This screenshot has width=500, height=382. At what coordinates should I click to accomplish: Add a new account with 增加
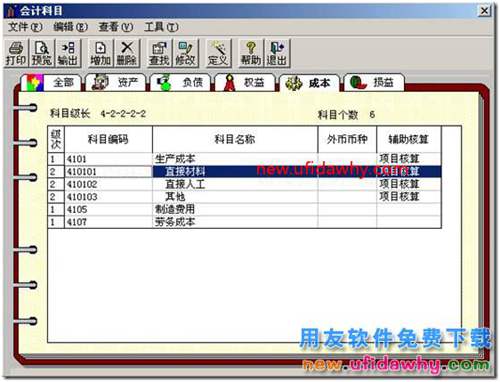[x=101, y=53]
